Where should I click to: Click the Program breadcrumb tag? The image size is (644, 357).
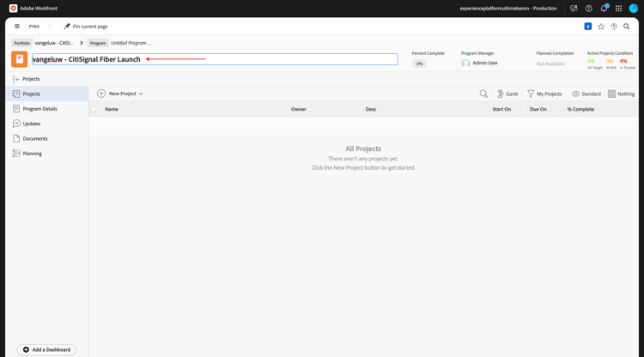(98, 43)
